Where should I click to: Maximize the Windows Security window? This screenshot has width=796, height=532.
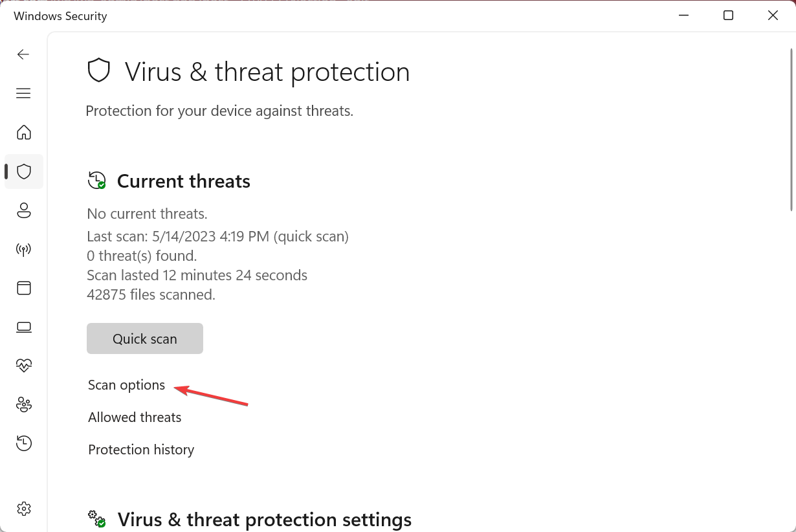pos(728,16)
